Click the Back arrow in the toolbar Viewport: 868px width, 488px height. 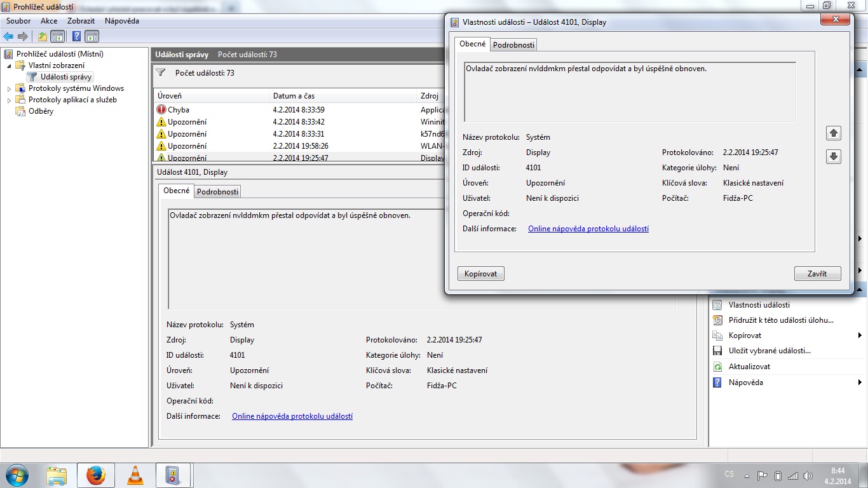click(x=9, y=36)
